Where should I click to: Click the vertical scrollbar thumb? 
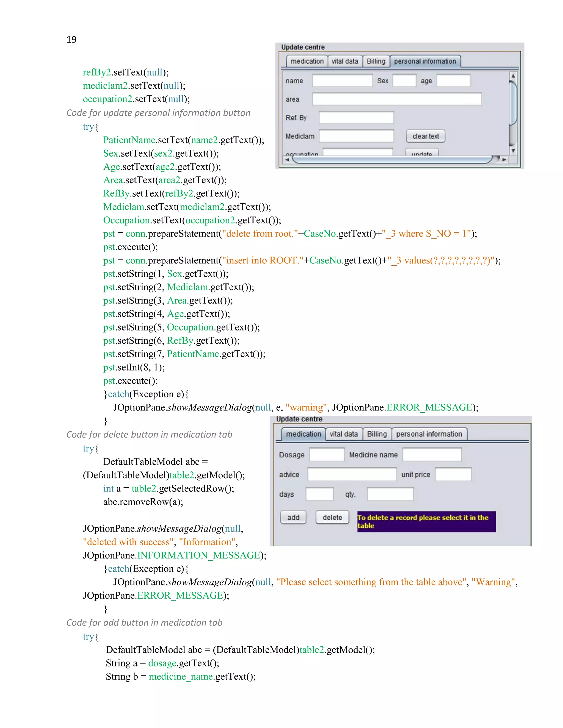click(513, 103)
